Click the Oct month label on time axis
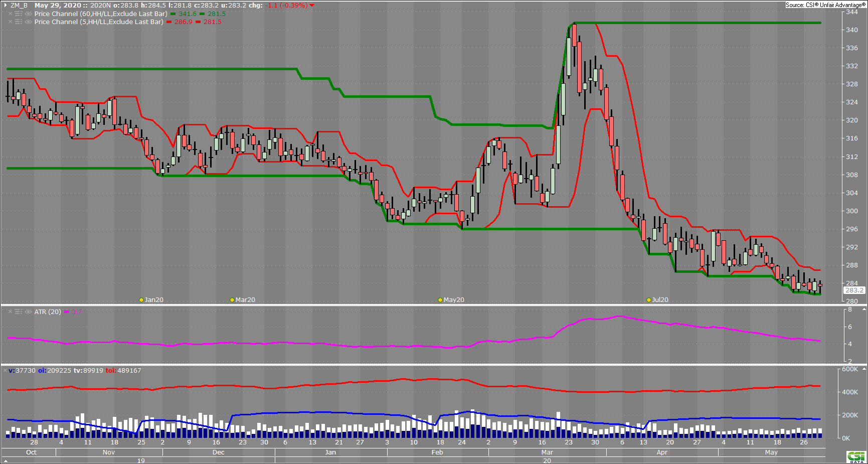The height and width of the screenshot is (464, 868). point(31,452)
